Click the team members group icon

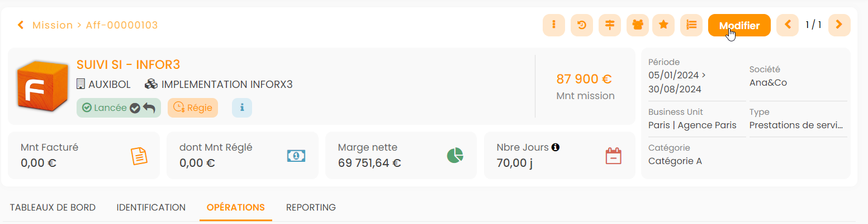tap(637, 25)
